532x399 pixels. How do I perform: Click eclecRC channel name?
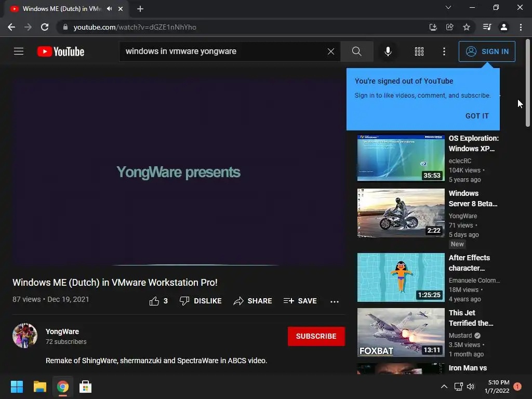point(460,161)
